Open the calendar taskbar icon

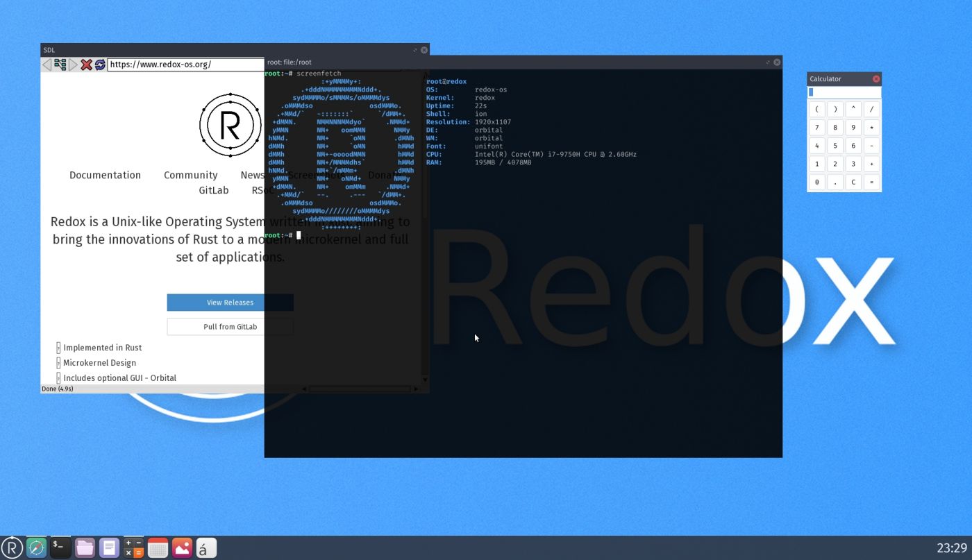click(x=158, y=548)
